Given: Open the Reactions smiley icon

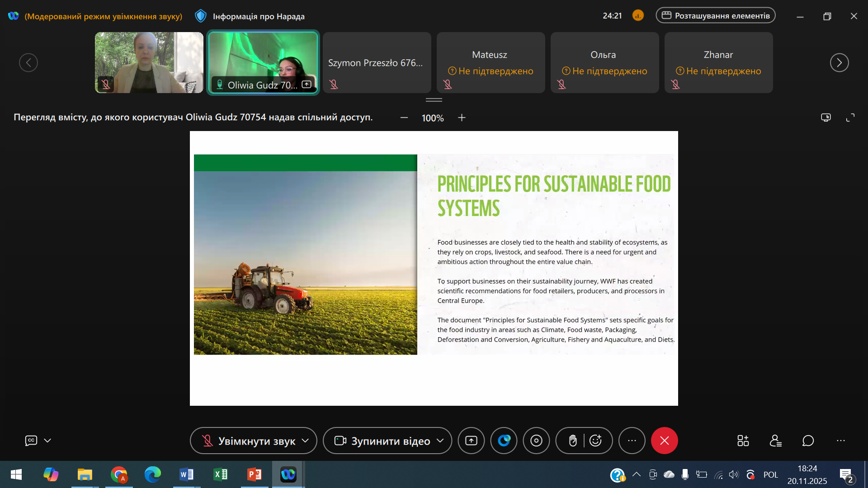Looking at the screenshot, I should pyautogui.click(x=596, y=441).
